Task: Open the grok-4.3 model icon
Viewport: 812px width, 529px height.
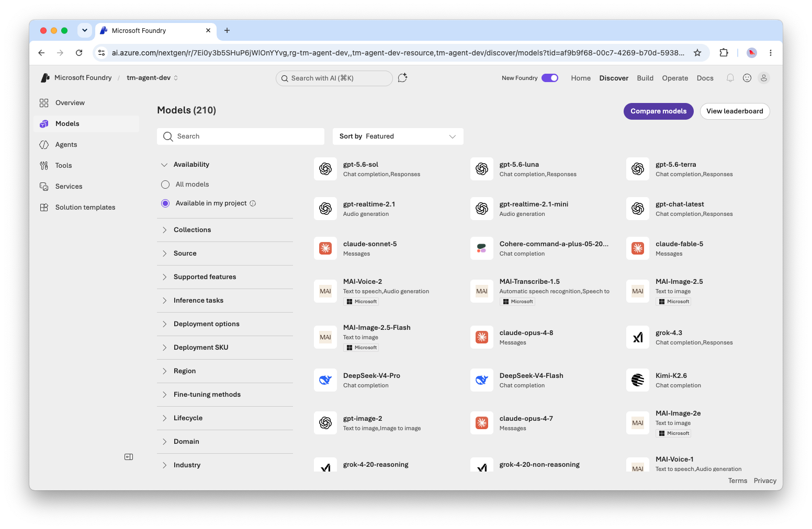Action: click(638, 337)
